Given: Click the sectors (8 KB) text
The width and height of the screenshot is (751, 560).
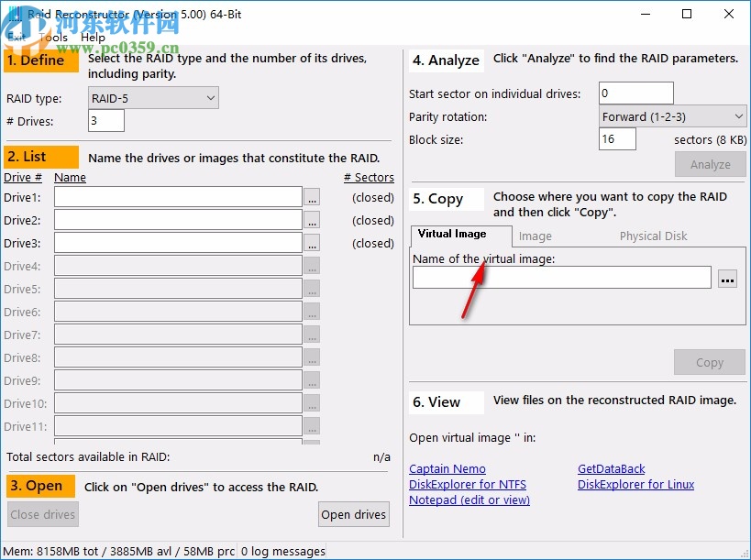Looking at the screenshot, I should pos(711,139).
